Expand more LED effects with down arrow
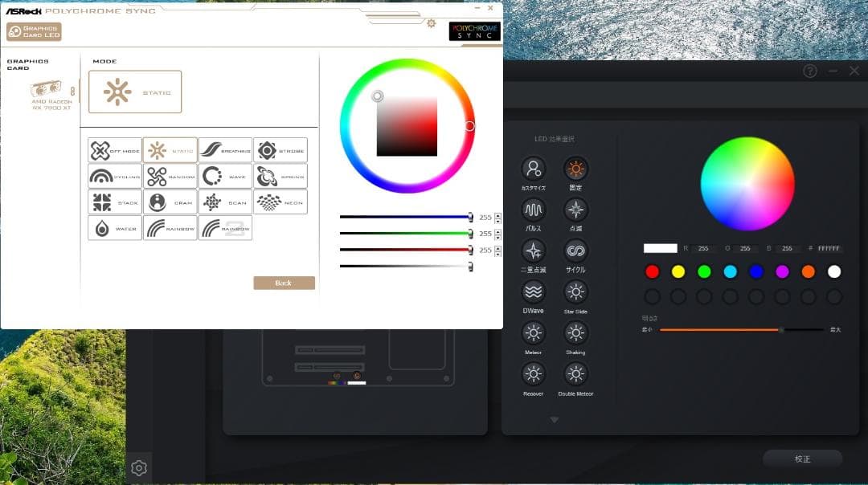Viewport: 868px width, 485px height. [x=555, y=420]
